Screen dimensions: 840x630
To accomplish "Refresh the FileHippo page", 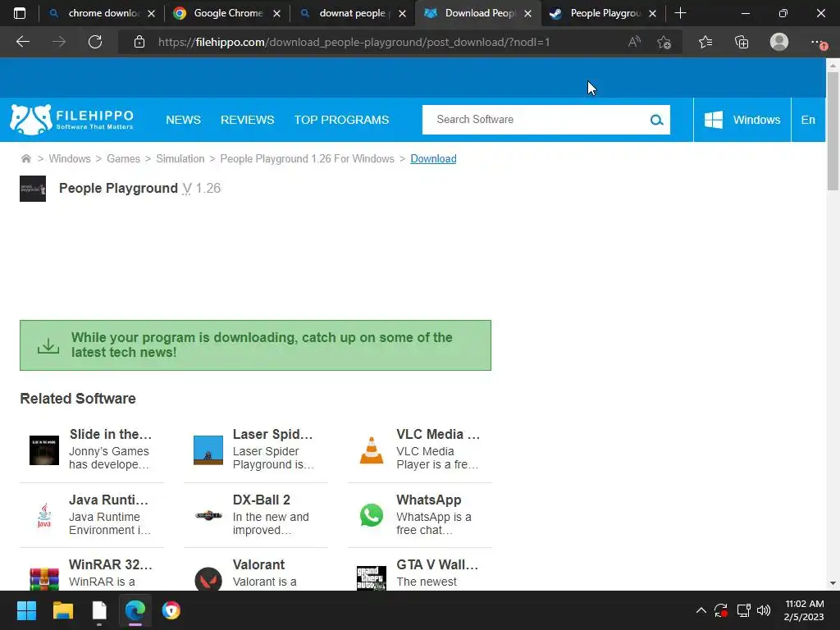I will click(x=95, y=42).
